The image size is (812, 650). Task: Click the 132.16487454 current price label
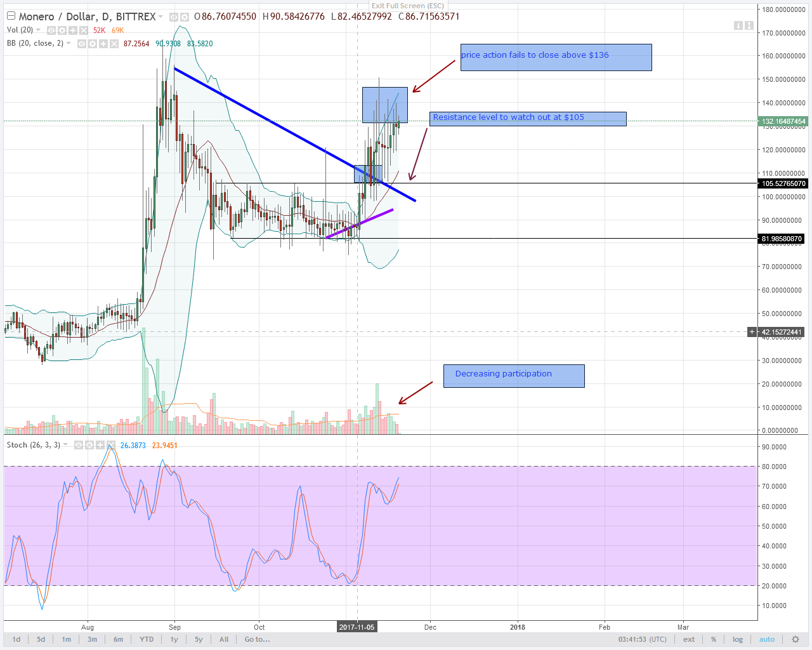[783, 121]
